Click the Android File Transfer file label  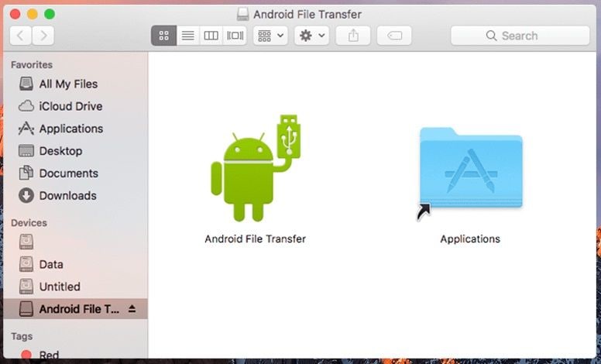pyautogui.click(x=256, y=239)
